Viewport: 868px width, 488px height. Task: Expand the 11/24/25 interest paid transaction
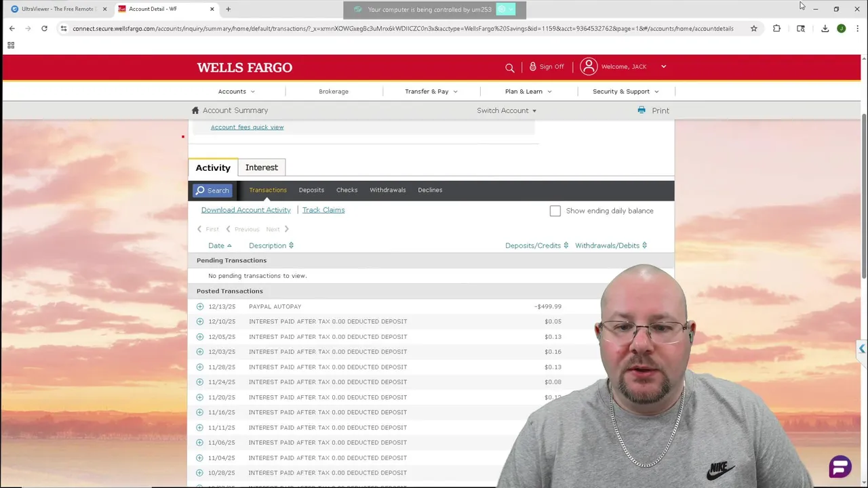[x=200, y=382]
